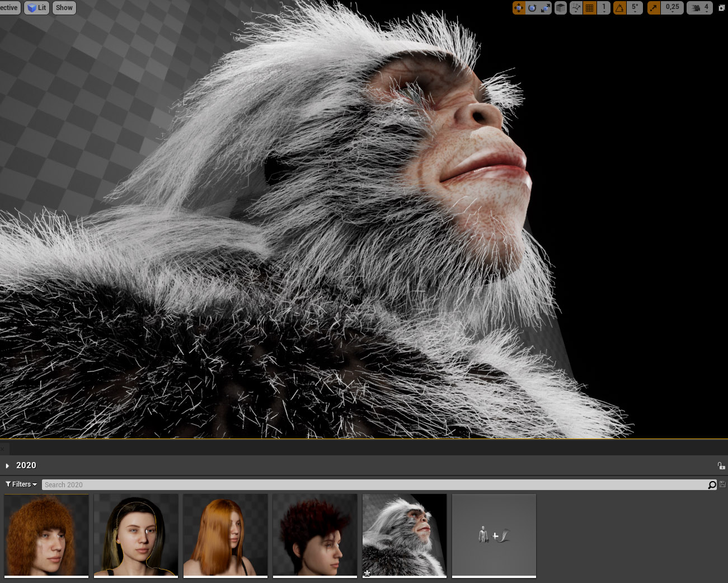The image size is (728, 583).
Task: Toggle surface snapping icon
Action: click(x=576, y=8)
